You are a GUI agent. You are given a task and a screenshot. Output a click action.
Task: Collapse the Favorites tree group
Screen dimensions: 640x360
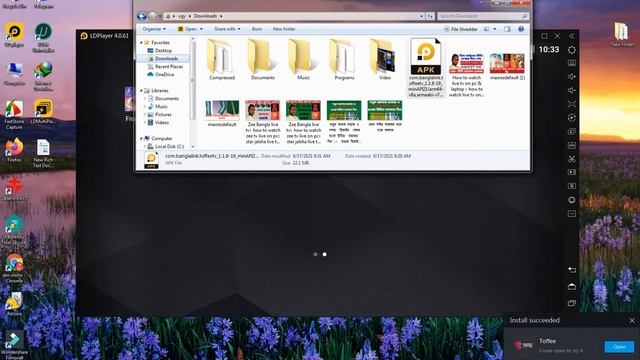click(141, 42)
